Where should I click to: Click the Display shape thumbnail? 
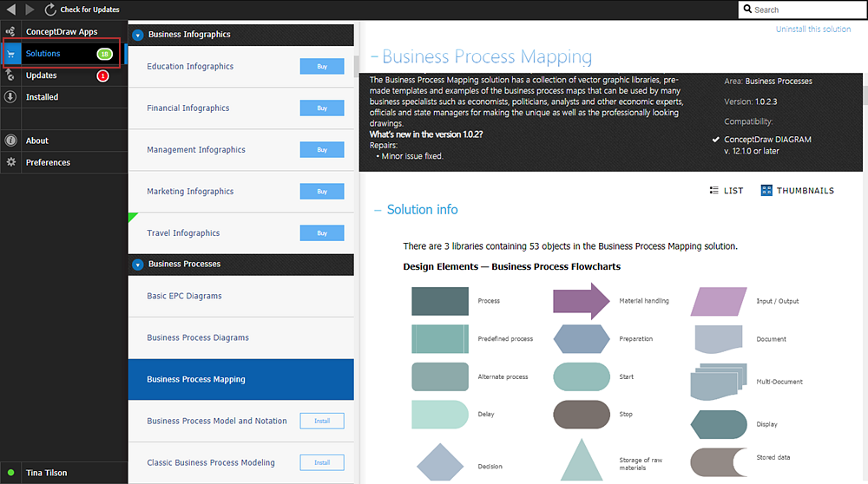(719, 424)
